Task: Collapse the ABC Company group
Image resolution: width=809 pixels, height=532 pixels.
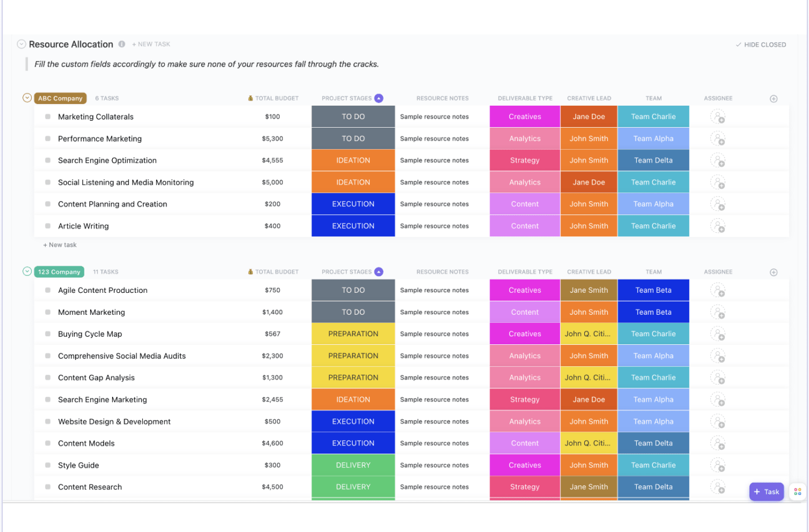Action: coord(27,98)
